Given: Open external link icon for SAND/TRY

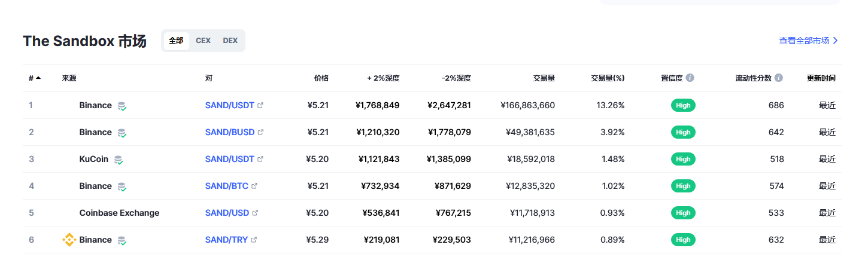Looking at the screenshot, I should point(254,240).
